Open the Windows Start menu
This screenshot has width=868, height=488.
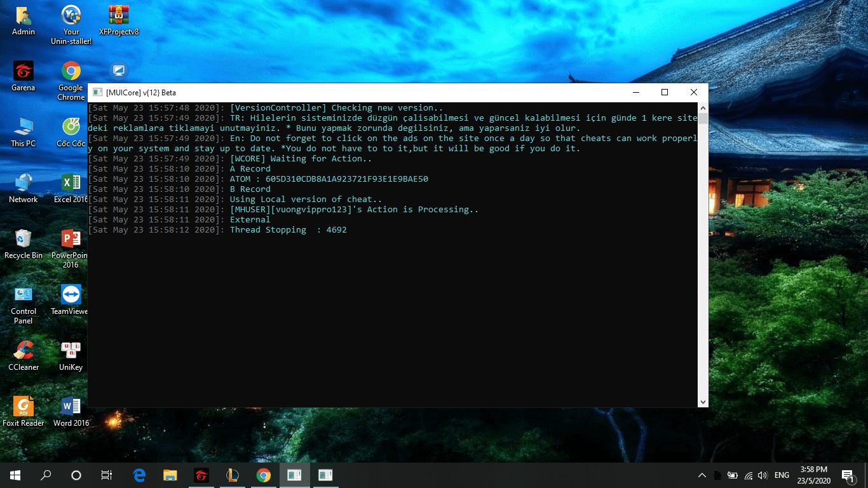pos(15,475)
